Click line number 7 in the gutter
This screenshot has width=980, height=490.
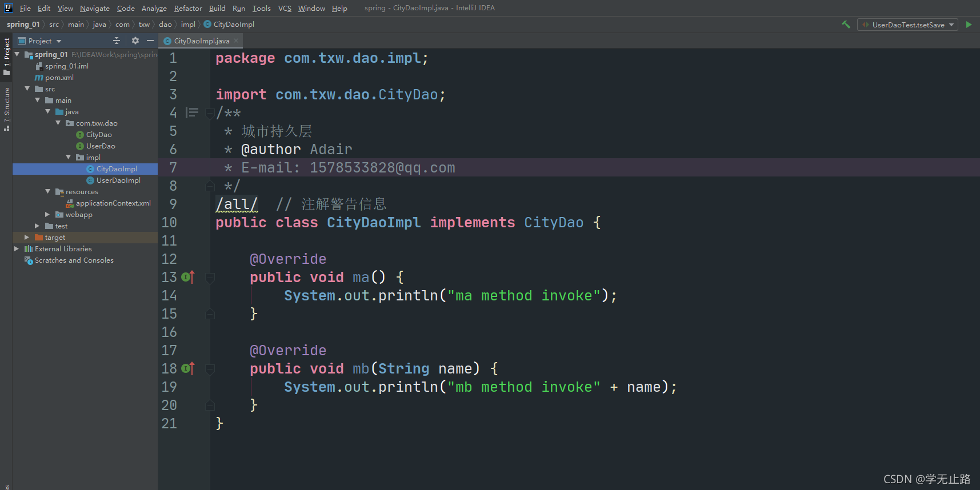point(173,167)
